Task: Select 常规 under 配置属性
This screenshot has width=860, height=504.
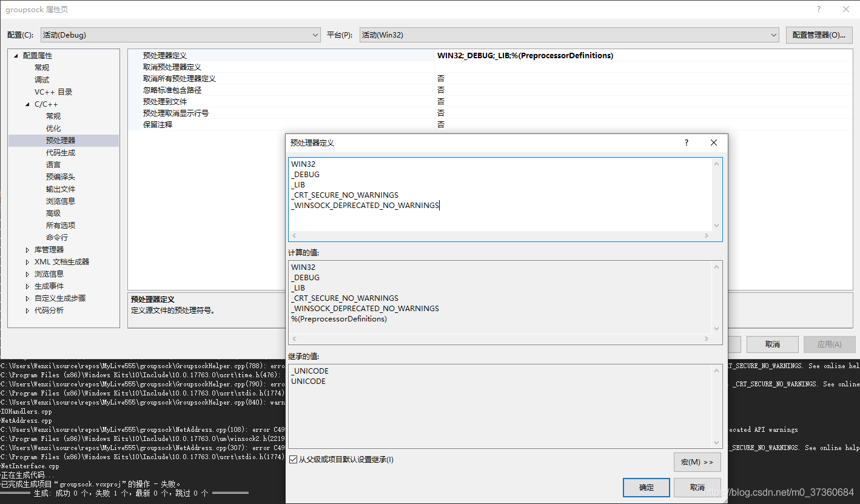Action: point(42,68)
